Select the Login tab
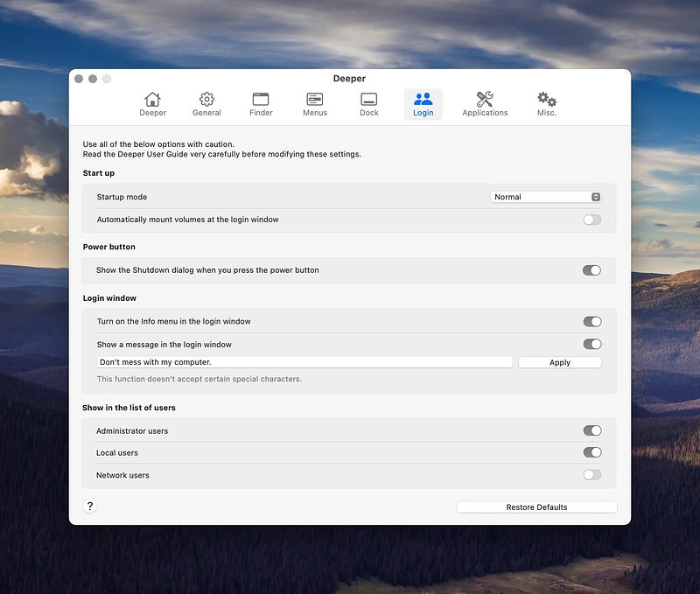 [423, 104]
